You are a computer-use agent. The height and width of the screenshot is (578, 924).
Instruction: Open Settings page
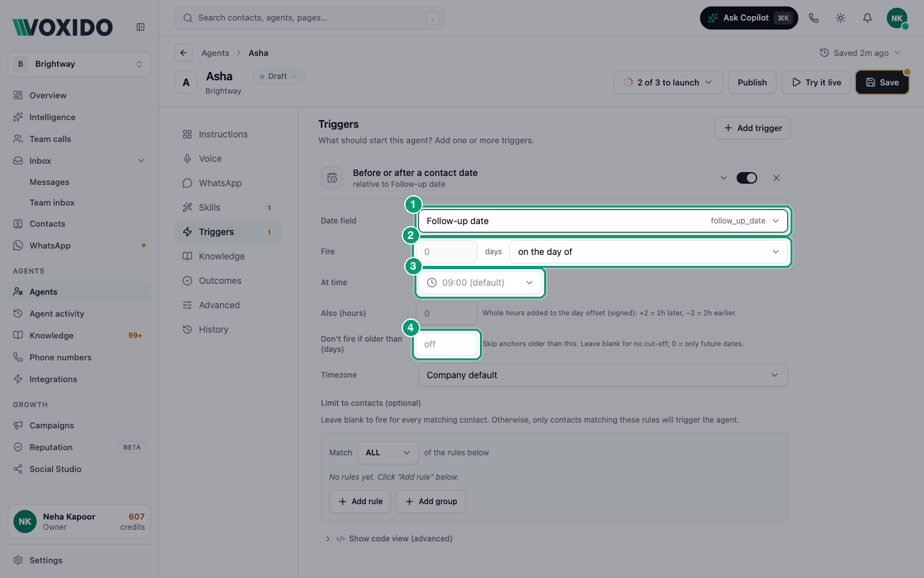80,560
